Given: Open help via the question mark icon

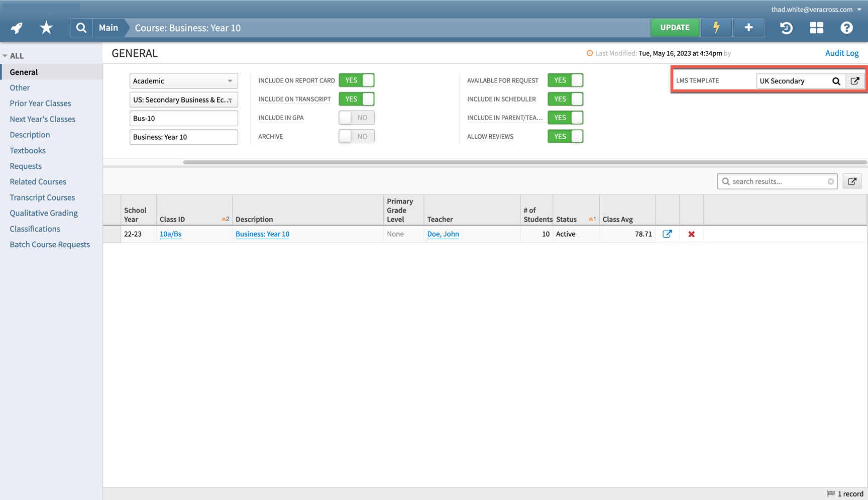Looking at the screenshot, I should [x=847, y=28].
